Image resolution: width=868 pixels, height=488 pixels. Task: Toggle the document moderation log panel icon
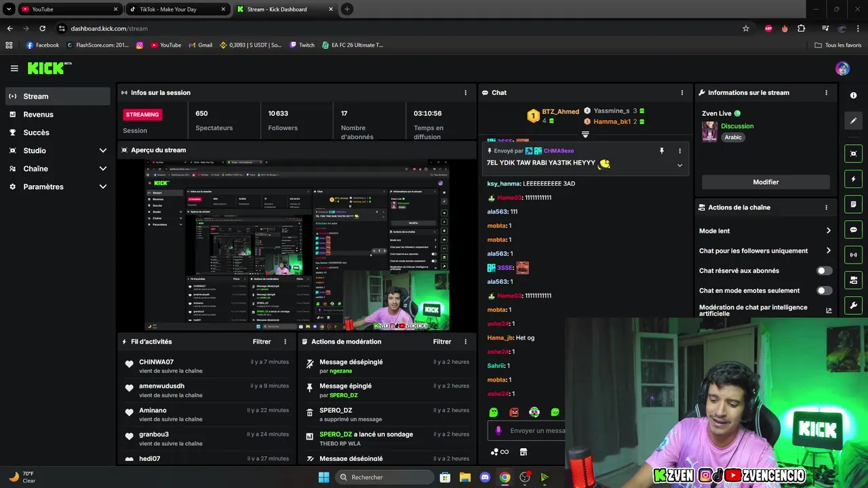point(854,204)
